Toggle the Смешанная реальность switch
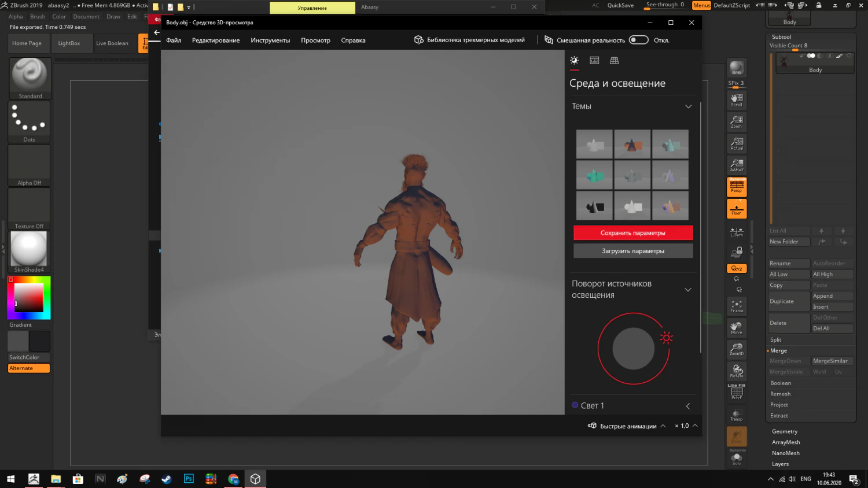The height and width of the screenshot is (488, 868). (639, 40)
